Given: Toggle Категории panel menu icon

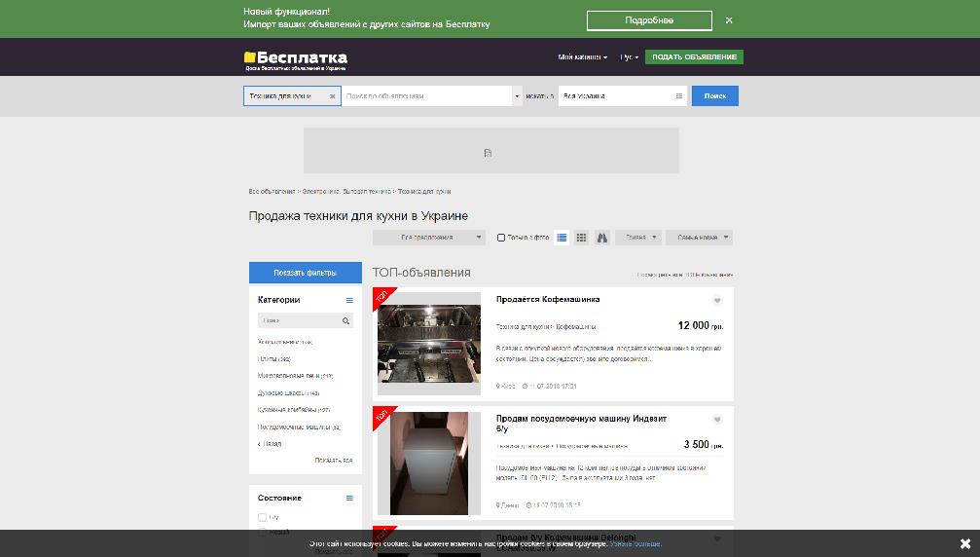Looking at the screenshot, I should pyautogui.click(x=349, y=300).
